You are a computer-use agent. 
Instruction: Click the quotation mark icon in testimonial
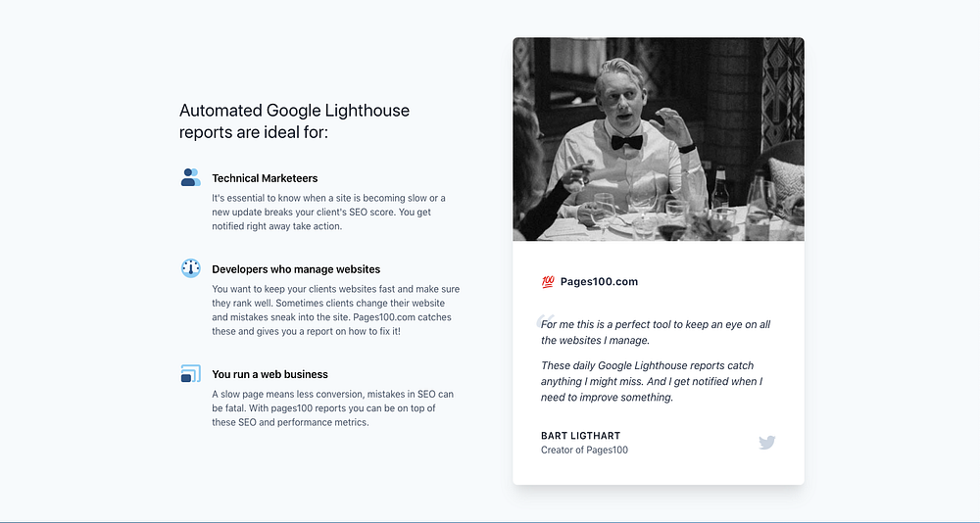(x=545, y=321)
